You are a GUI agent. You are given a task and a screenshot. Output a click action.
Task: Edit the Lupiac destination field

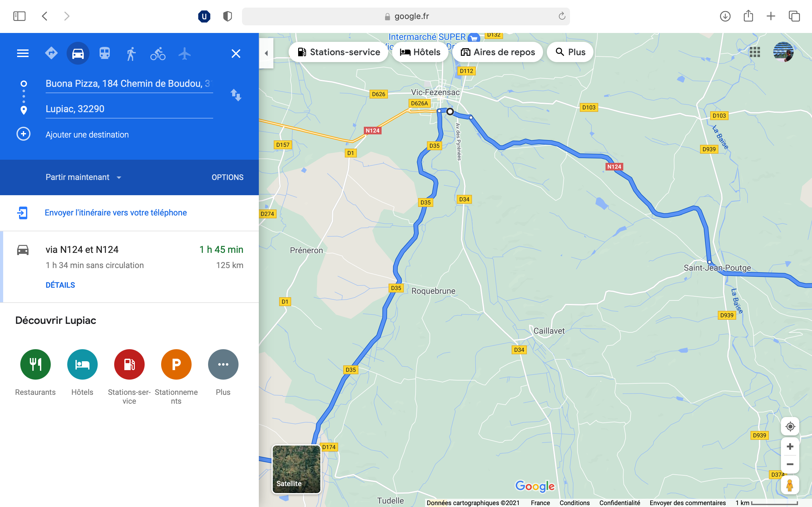coord(129,109)
